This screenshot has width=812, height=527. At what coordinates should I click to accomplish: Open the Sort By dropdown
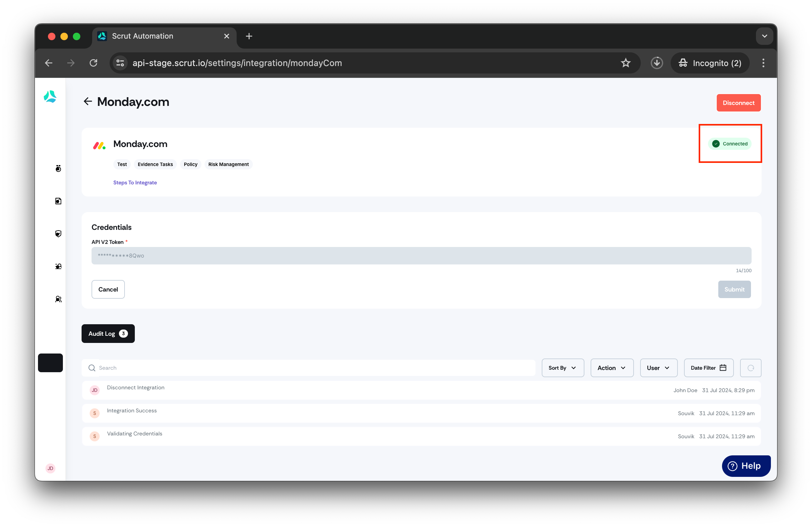[563, 368]
